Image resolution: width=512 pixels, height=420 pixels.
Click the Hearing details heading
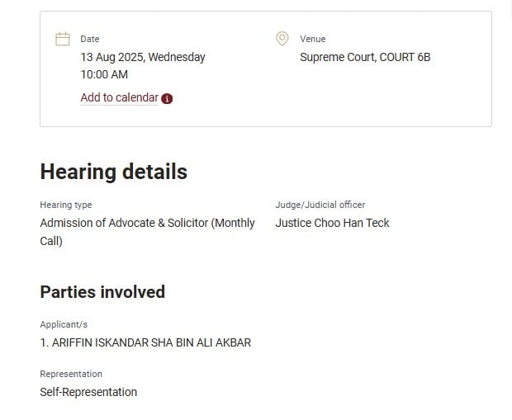click(114, 172)
